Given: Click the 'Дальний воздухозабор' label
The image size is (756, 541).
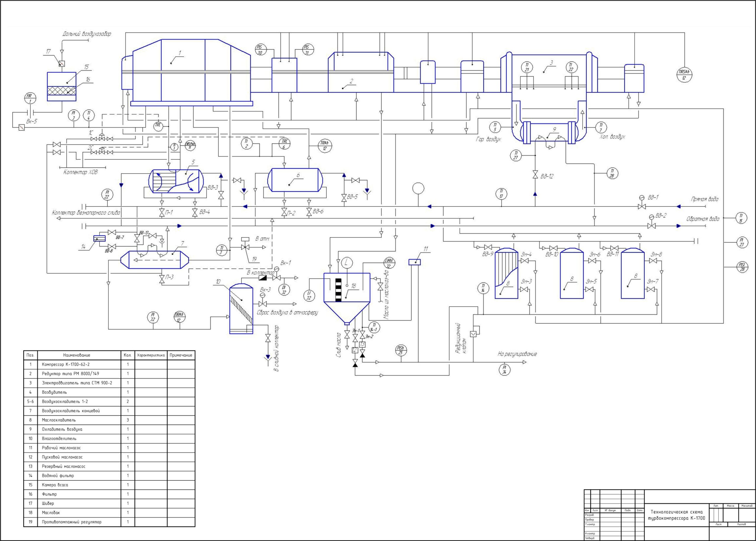Looking at the screenshot, I should tap(87, 34).
